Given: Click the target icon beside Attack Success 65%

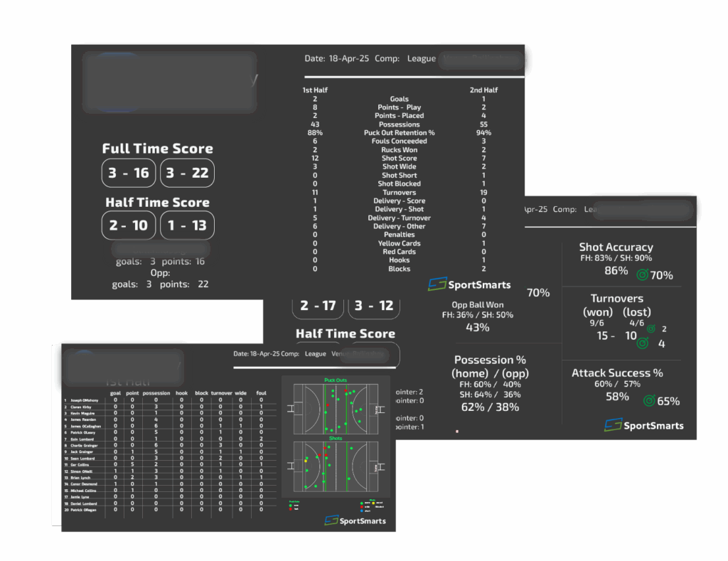Looking at the screenshot, I should pos(648,401).
